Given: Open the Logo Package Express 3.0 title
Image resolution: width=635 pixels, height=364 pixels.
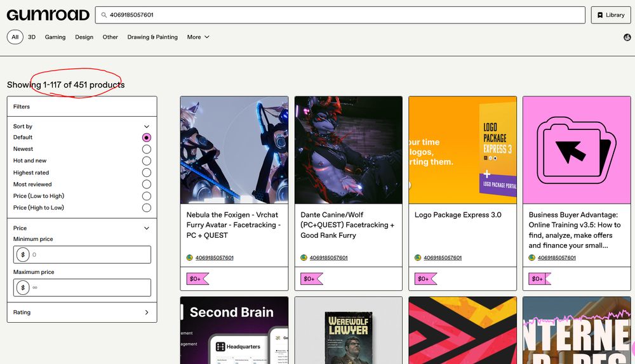Looking at the screenshot, I should (x=458, y=215).
